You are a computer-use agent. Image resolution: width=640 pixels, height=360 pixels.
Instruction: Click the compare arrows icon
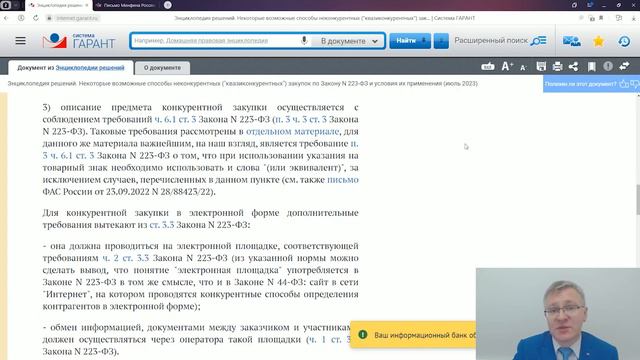tap(624, 67)
